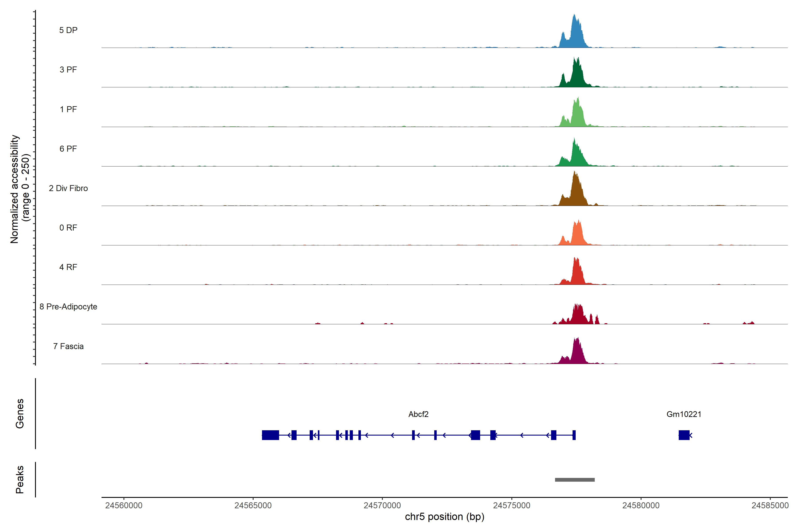This screenshot has width=798, height=532.
Task: Click the 24570000 axis tick label
Action: coord(382,506)
